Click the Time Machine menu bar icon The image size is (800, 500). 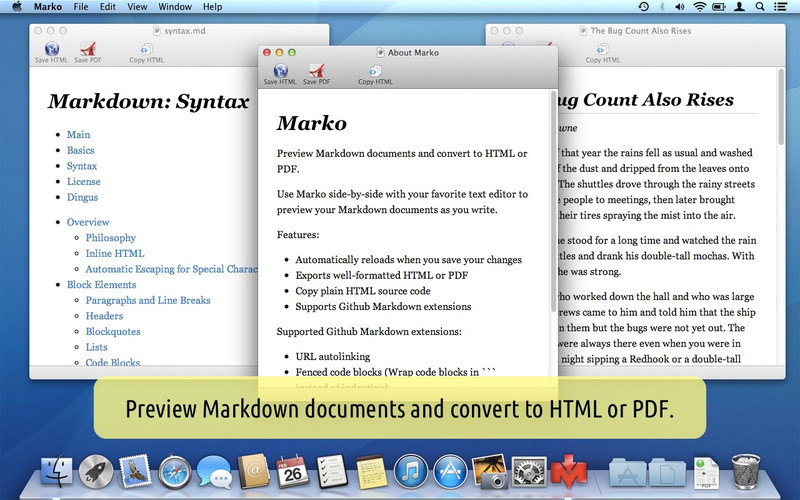pyautogui.click(x=644, y=7)
